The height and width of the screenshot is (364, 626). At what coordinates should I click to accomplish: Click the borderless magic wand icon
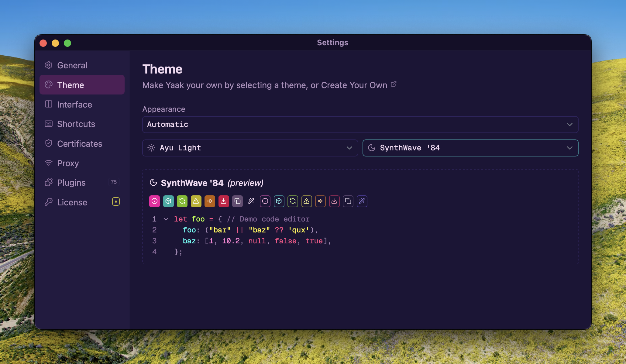[x=251, y=201]
